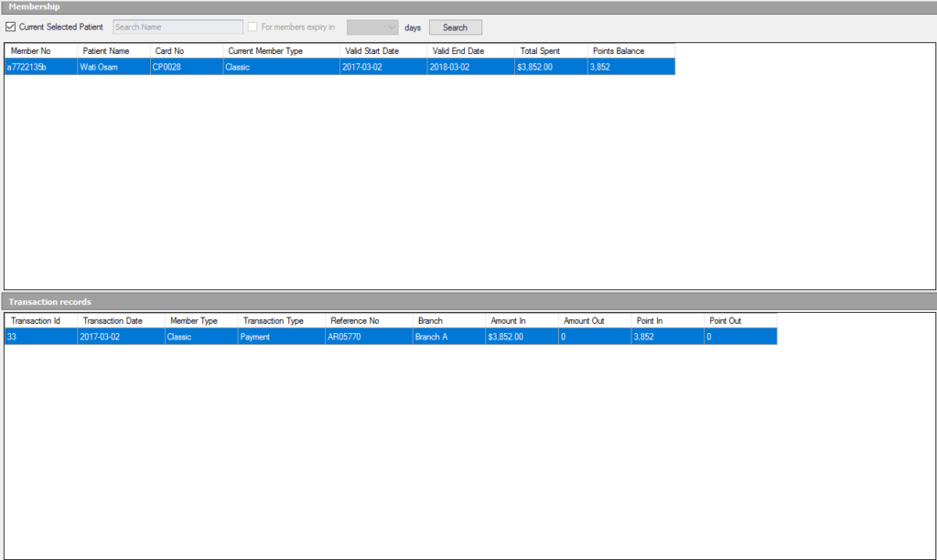Sort by Valid End Date column
Screen dimensions: 937x560
coord(471,51)
